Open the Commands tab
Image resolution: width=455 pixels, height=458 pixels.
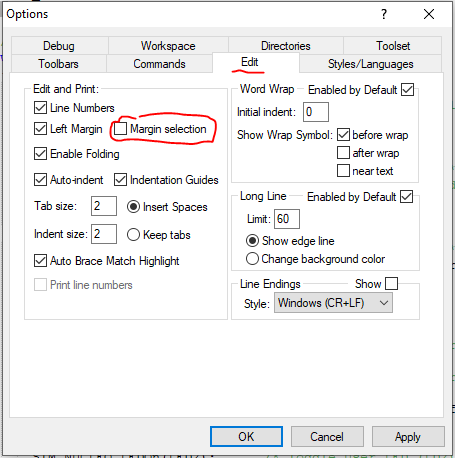pos(159,64)
